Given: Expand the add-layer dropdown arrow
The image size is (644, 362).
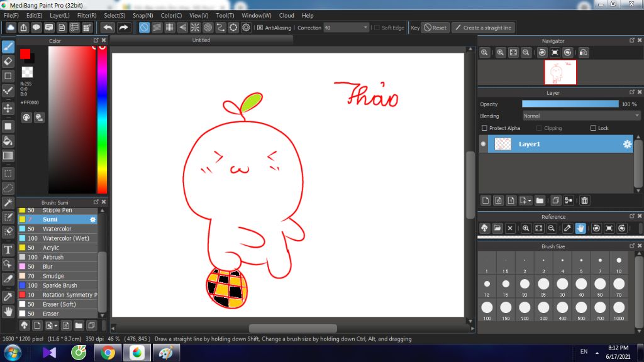Looking at the screenshot, I should (530, 200).
